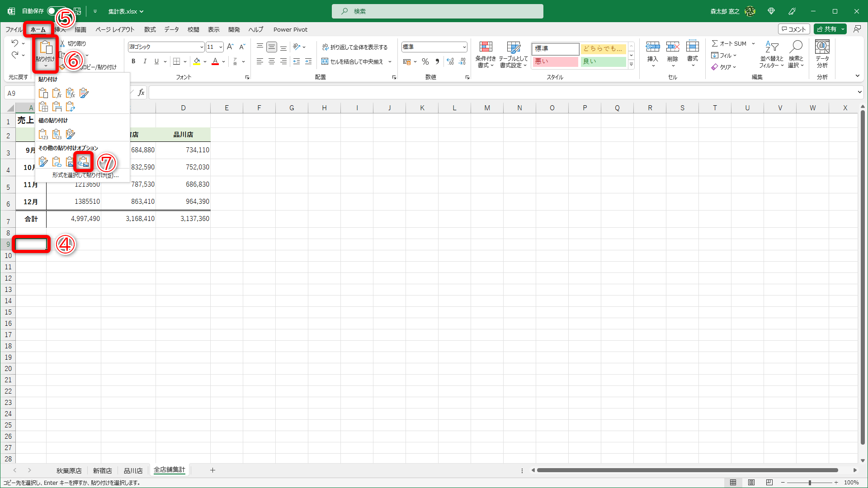The width and height of the screenshot is (868, 488).
Task: Click the percent style icon
Action: [425, 61]
